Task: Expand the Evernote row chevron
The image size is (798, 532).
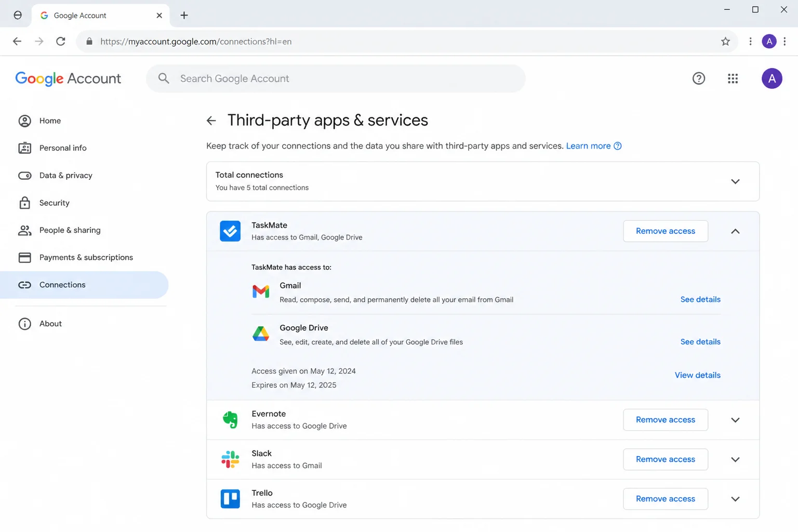Action: [x=735, y=420]
